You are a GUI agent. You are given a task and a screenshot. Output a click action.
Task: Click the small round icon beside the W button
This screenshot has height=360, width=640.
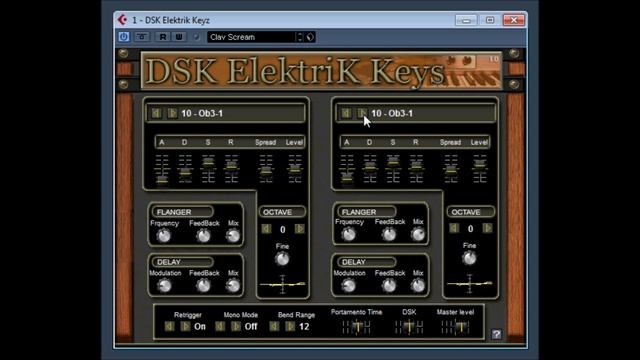click(196, 37)
